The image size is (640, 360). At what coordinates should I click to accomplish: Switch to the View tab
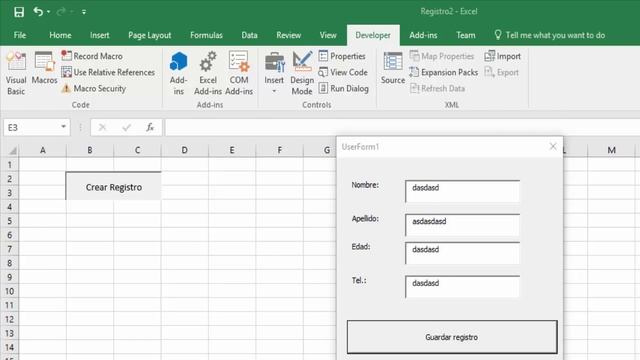coord(328,35)
